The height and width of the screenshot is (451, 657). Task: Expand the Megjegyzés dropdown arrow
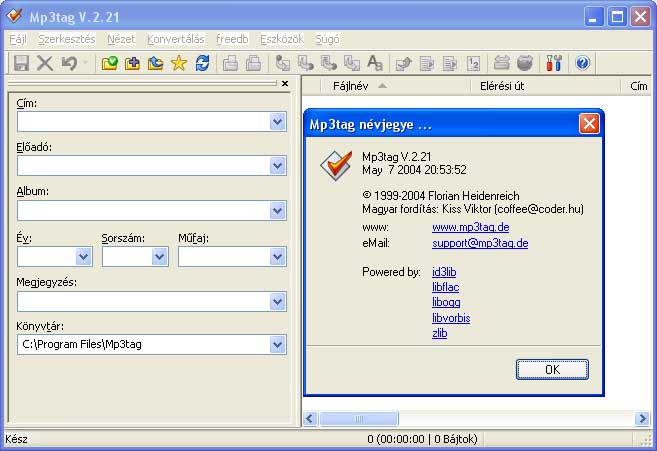tap(277, 301)
